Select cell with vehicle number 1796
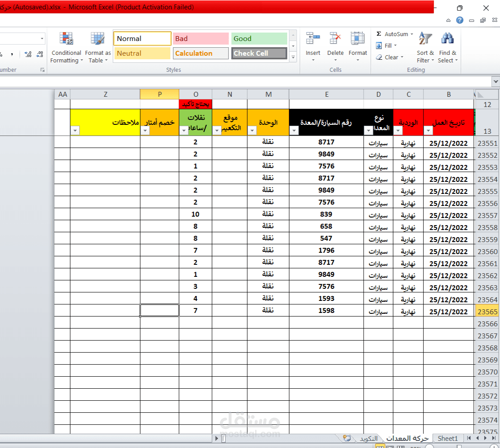 coord(326,251)
